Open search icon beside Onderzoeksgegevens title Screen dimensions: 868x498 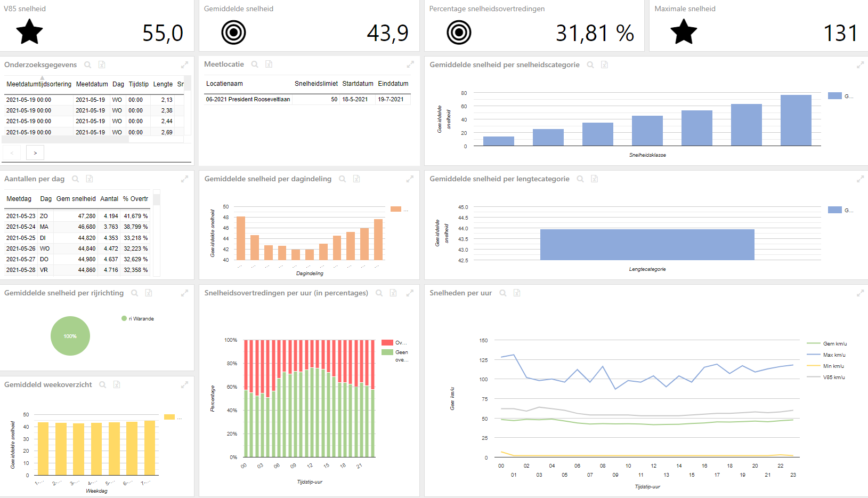(x=88, y=65)
